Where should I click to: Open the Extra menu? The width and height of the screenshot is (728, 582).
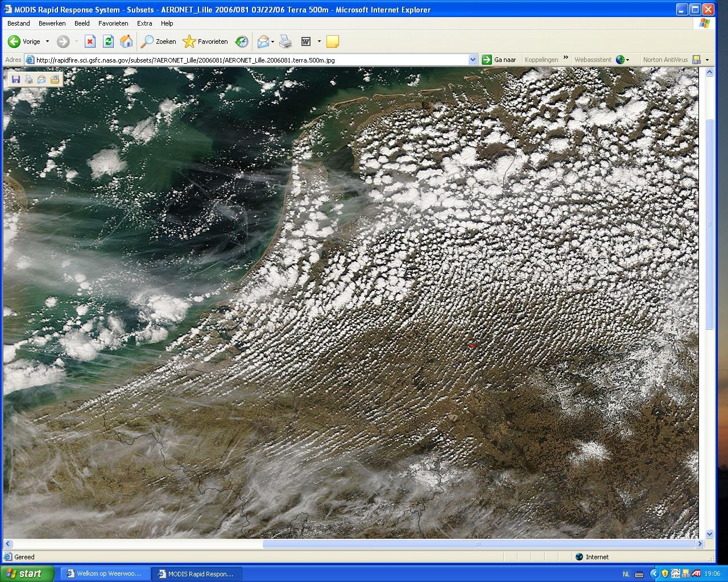[144, 23]
